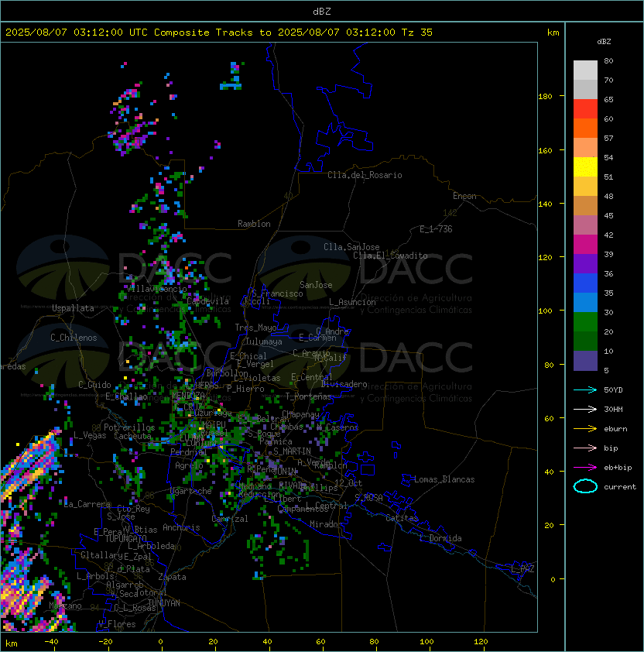Screen dimensions: 644x652
Task: Click the eburn legend label
Action: pos(615,429)
